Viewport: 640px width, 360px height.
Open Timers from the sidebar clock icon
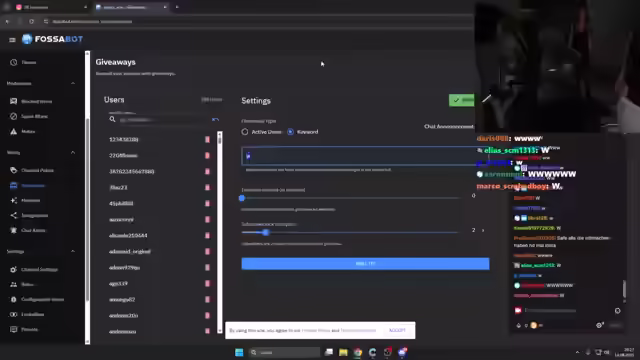tap(13, 62)
